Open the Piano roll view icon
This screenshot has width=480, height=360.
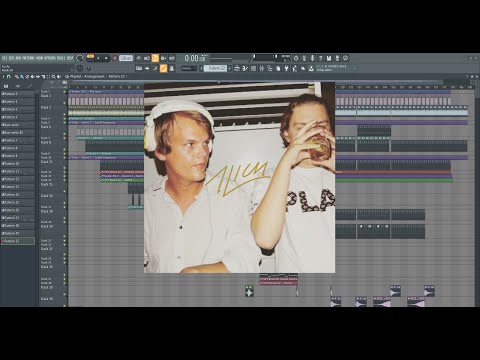click(245, 68)
